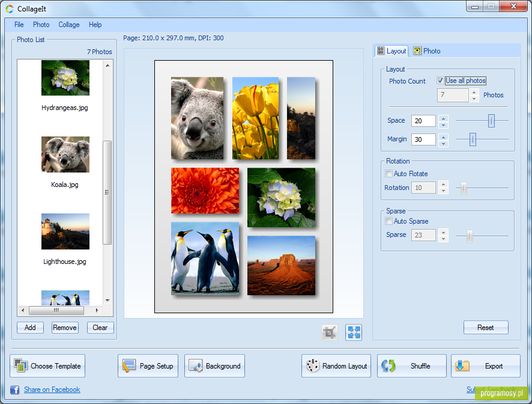Select the Koala.jpg thumbnail in the photo list

(65, 155)
